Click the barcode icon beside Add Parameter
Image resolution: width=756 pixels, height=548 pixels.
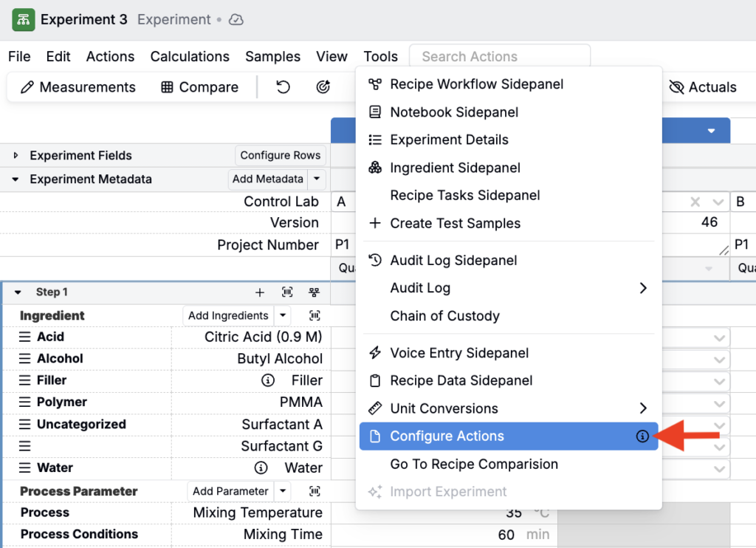(315, 491)
